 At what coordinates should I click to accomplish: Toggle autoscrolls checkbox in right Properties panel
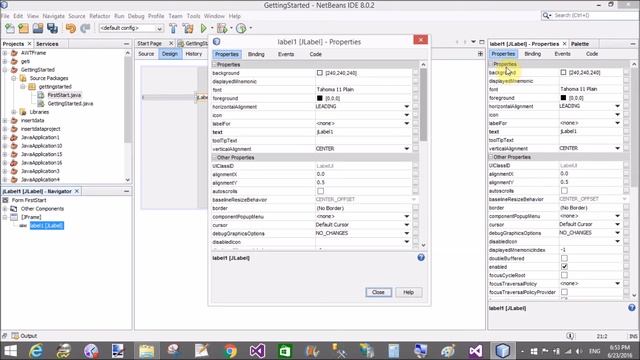tap(564, 191)
